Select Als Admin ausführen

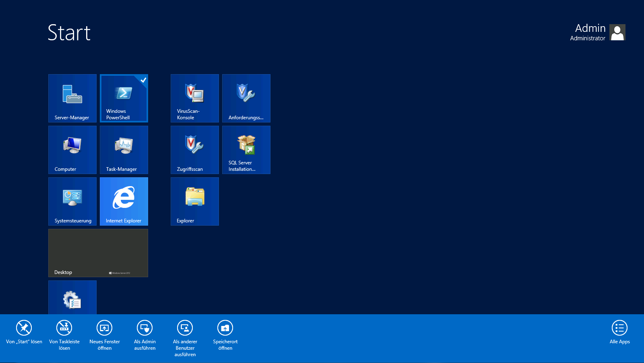coord(145,335)
